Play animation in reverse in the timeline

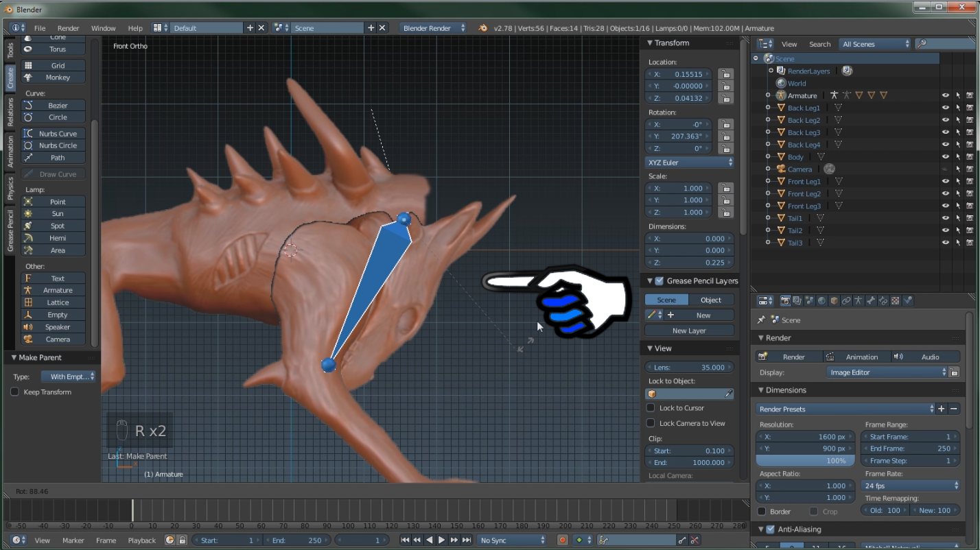[x=430, y=540]
